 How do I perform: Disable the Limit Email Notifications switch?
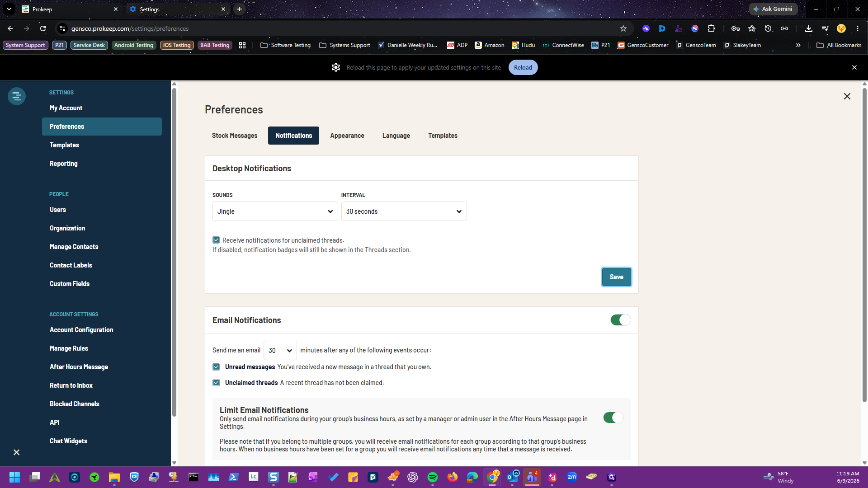pyautogui.click(x=613, y=418)
